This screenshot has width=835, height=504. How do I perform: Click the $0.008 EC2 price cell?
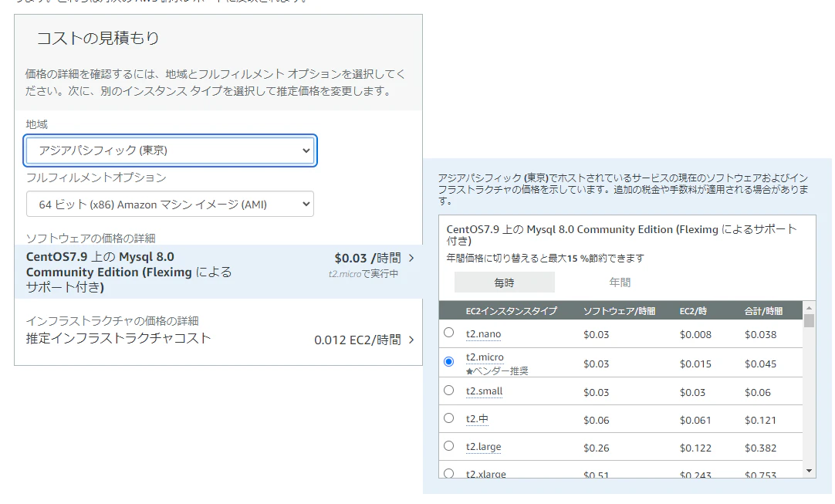click(695, 334)
